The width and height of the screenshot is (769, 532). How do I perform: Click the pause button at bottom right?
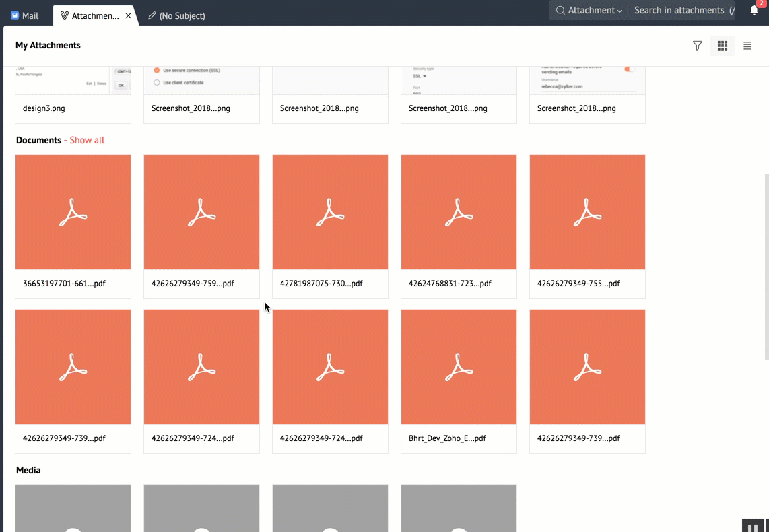point(754,526)
